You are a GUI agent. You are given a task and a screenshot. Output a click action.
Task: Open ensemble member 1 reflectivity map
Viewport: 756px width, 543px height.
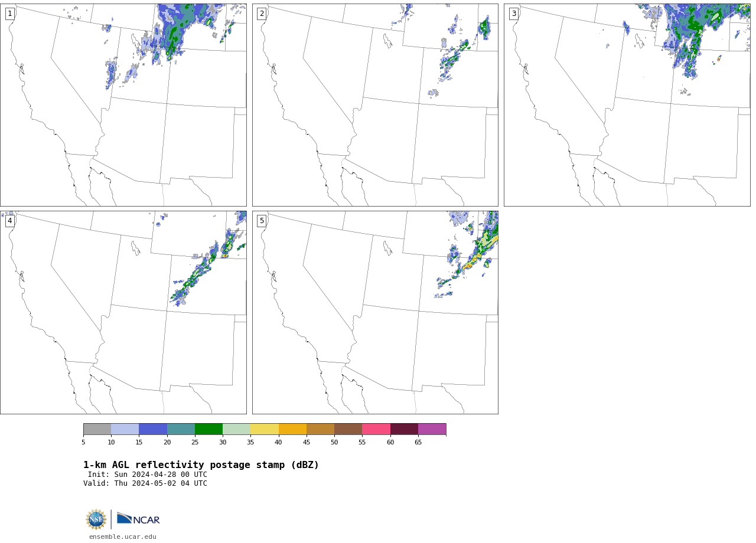click(x=123, y=105)
